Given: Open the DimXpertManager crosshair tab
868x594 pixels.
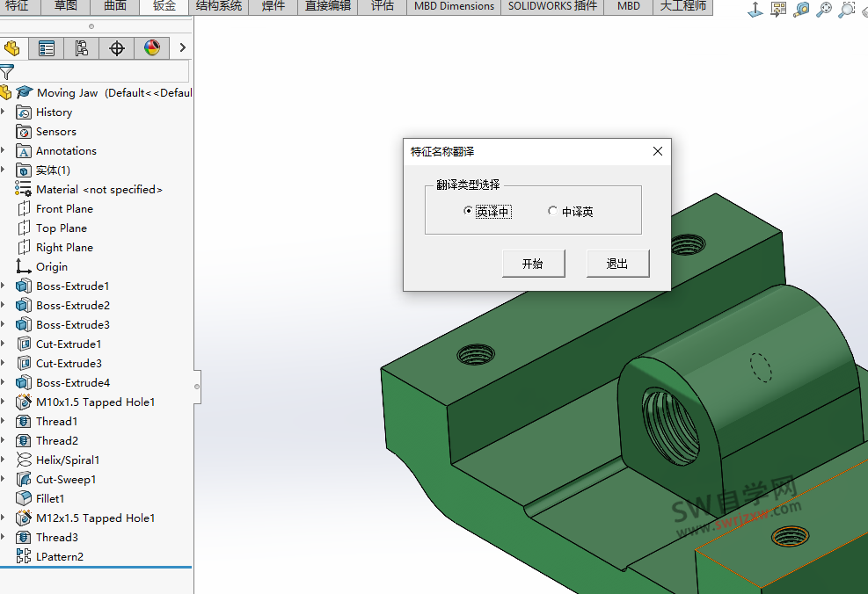Looking at the screenshot, I should click(x=117, y=48).
